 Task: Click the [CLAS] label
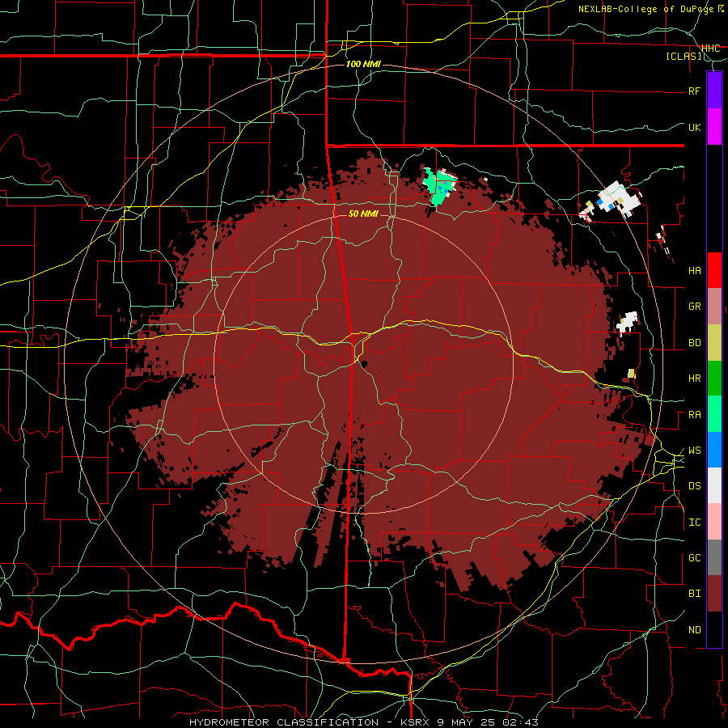tap(684, 57)
